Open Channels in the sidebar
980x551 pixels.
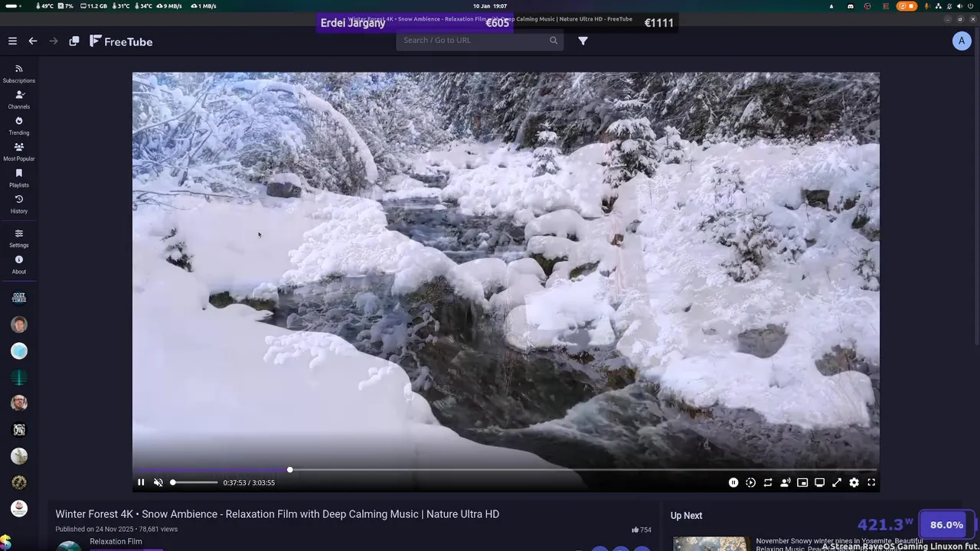[19, 99]
